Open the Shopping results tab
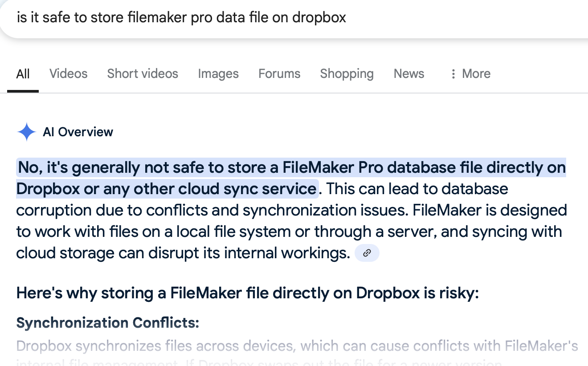The height and width of the screenshot is (366, 588). [347, 74]
